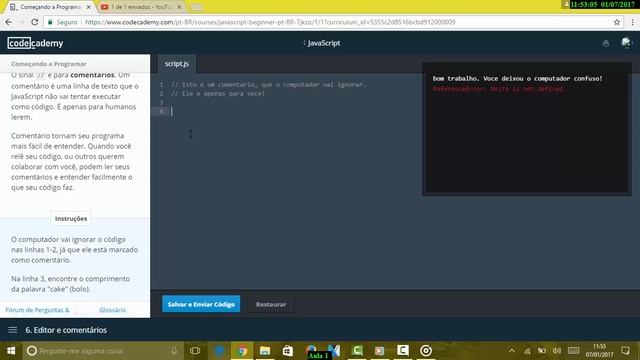Open touch keyboard from system tray
The width and height of the screenshot is (640, 360).
(x=573, y=351)
